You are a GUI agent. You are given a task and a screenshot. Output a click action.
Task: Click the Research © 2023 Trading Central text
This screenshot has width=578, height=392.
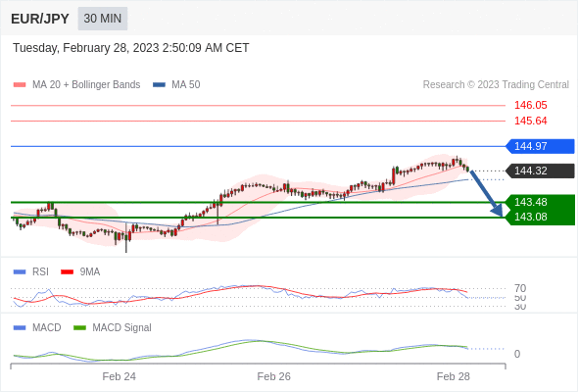[x=496, y=85]
